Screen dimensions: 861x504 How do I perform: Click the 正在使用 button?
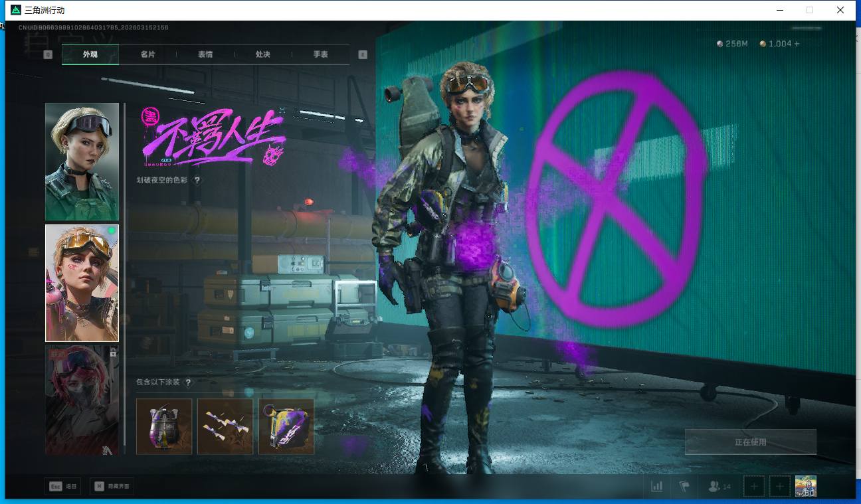(751, 442)
